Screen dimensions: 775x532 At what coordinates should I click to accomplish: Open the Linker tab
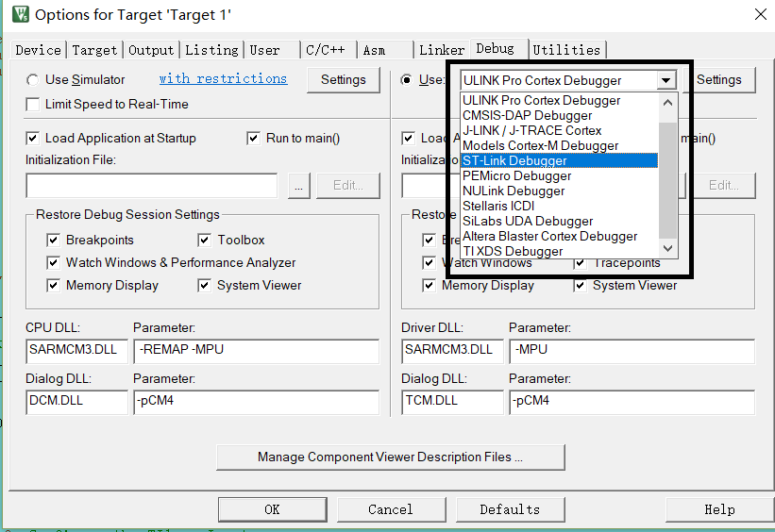click(x=442, y=50)
